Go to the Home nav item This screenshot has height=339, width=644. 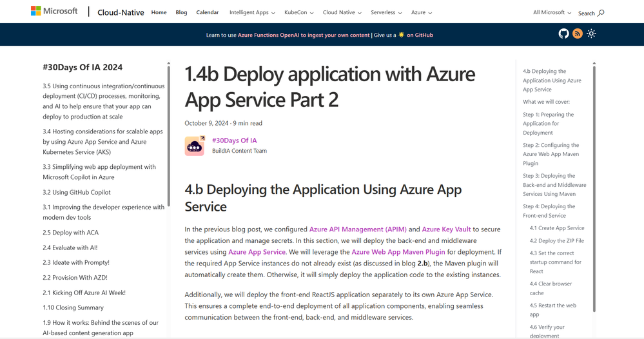click(159, 12)
